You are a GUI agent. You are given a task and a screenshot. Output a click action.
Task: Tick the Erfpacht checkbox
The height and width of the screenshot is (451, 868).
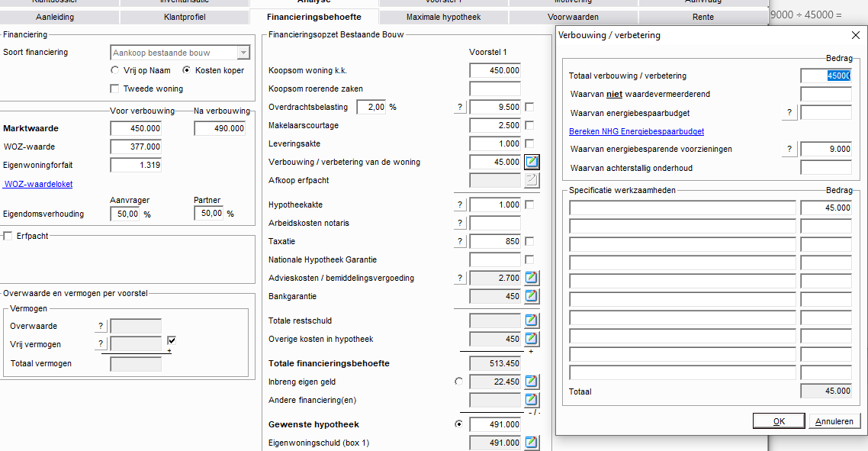(8, 236)
